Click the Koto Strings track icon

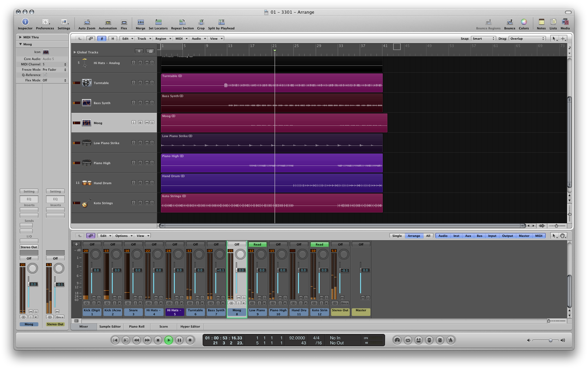coord(86,203)
